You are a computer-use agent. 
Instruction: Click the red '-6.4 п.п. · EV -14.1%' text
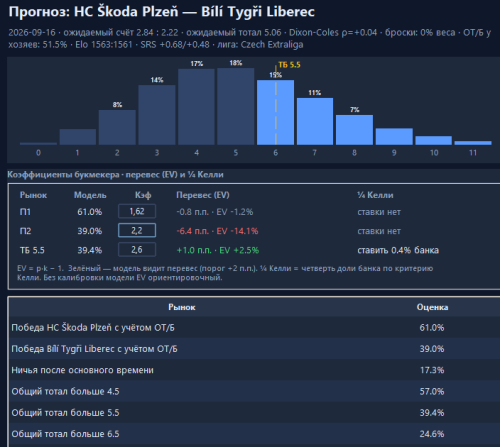tap(217, 231)
